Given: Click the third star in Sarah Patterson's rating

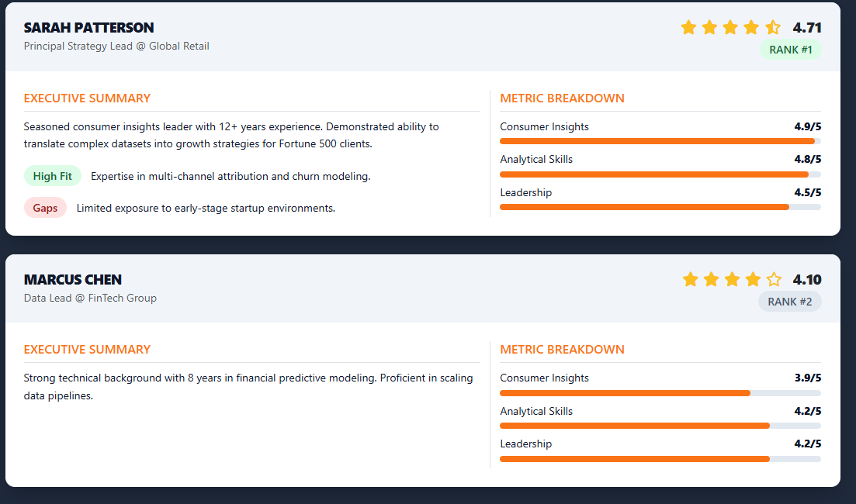Looking at the screenshot, I should tap(730, 28).
